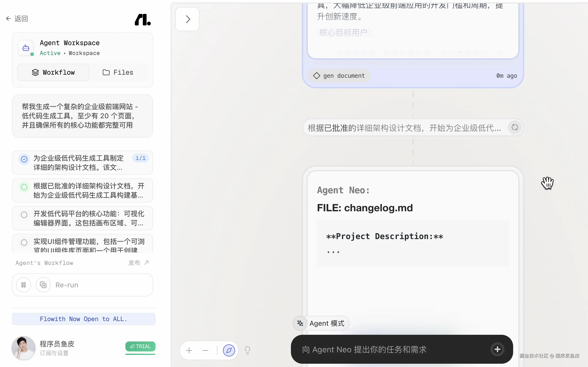
Task: Select the unchecked 开发低代码平台 task circle
Action: (24, 215)
